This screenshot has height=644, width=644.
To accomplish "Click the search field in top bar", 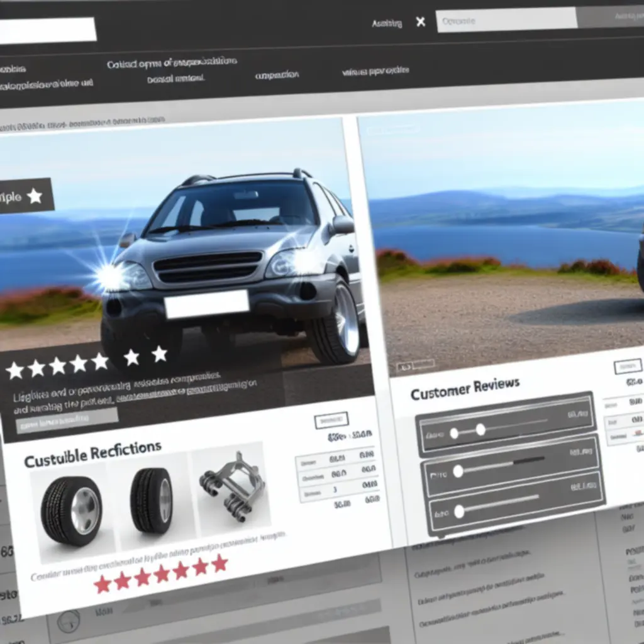I will click(506, 20).
